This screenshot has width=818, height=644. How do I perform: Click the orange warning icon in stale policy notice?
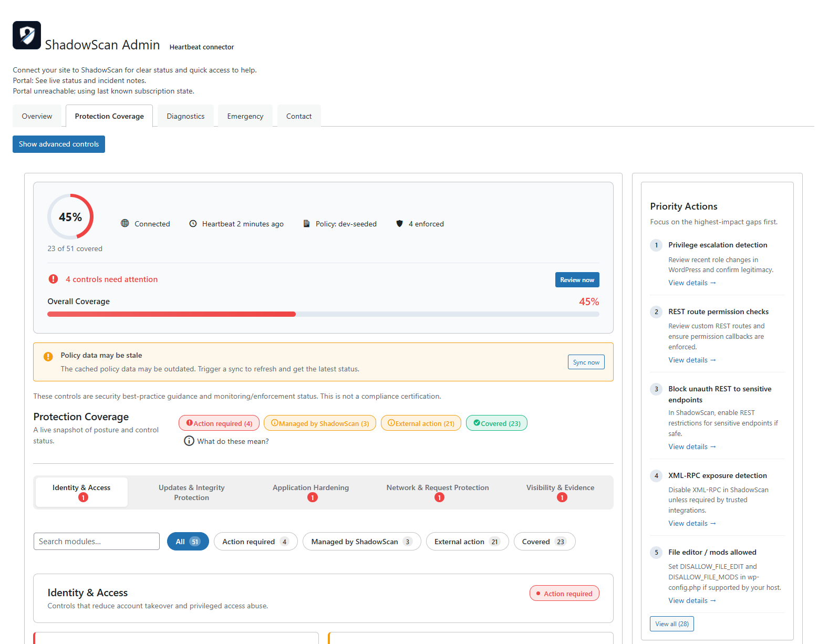[x=48, y=357]
